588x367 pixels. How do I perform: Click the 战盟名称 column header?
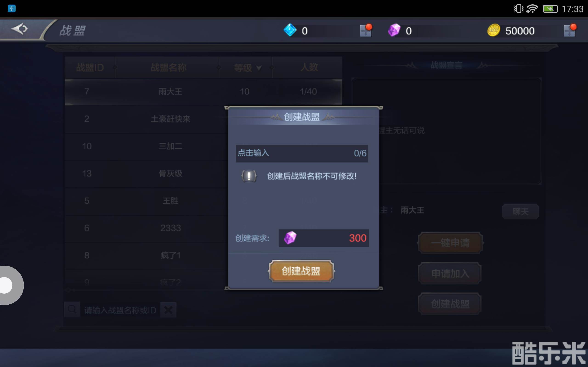tap(168, 67)
